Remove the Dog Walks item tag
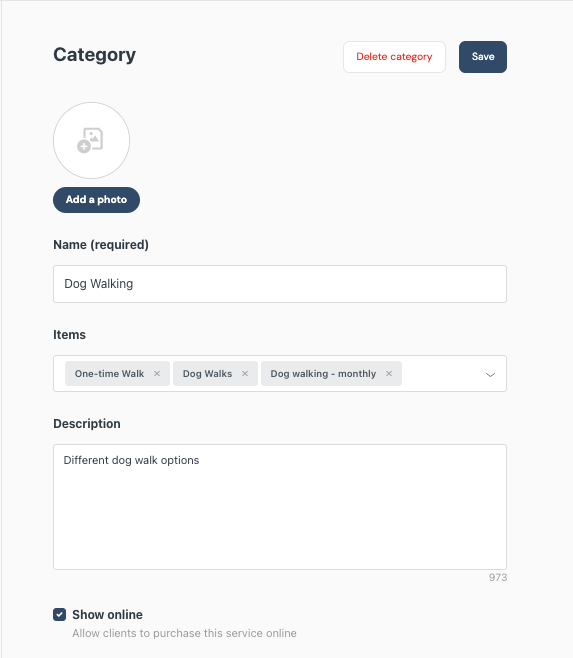The height and width of the screenshot is (658, 573). [x=245, y=373]
